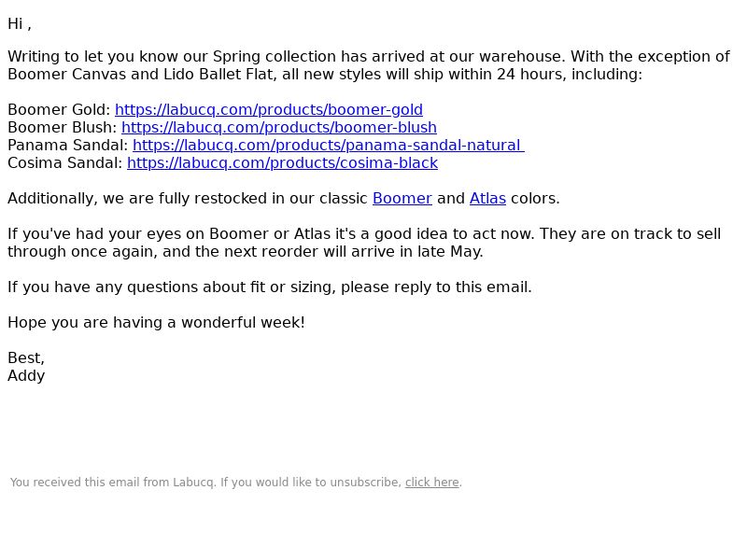This screenshot has width=747, height=560.
Task: Click the Spring collection announcement paragraph
Action: click(369, 65)
